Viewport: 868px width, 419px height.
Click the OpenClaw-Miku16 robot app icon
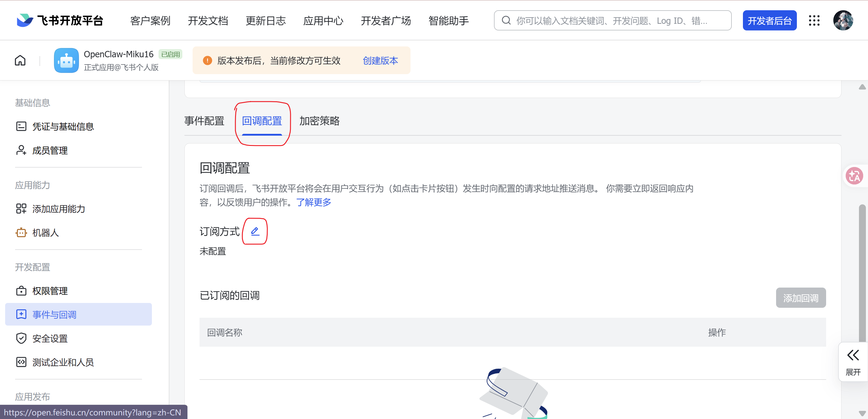coord(66,60)
